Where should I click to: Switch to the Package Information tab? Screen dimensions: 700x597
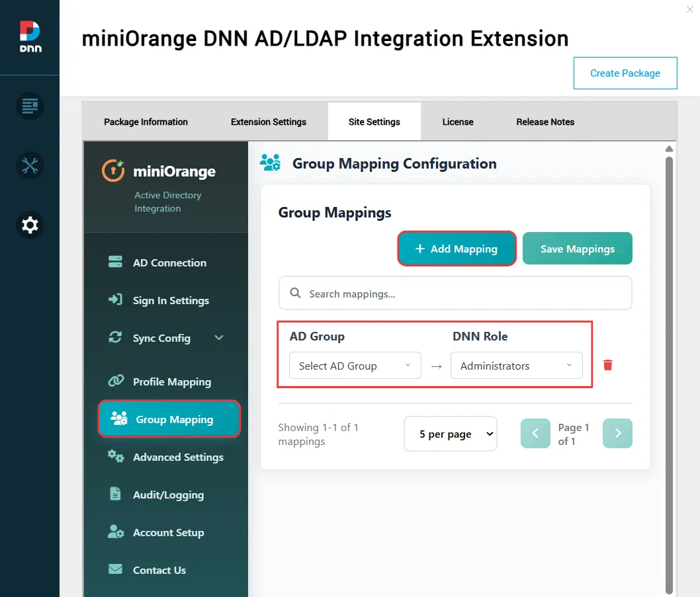(146, 122)
